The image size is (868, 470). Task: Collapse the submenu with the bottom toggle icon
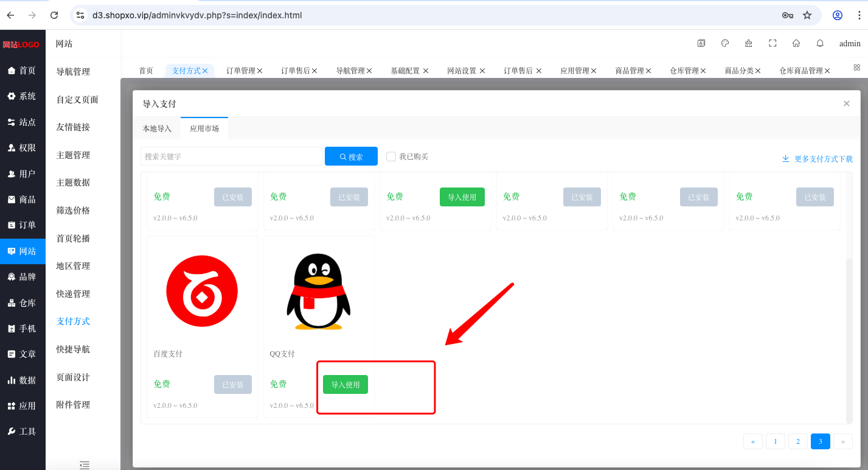85,465
